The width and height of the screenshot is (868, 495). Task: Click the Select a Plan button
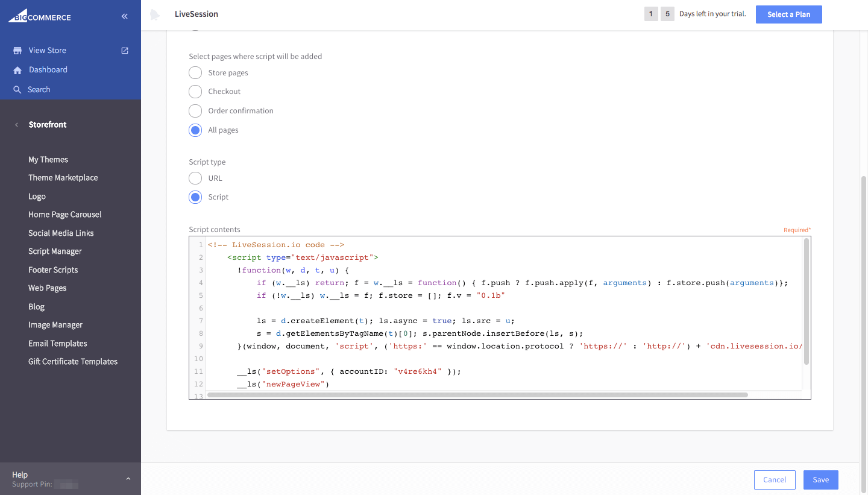click(788, 14)
